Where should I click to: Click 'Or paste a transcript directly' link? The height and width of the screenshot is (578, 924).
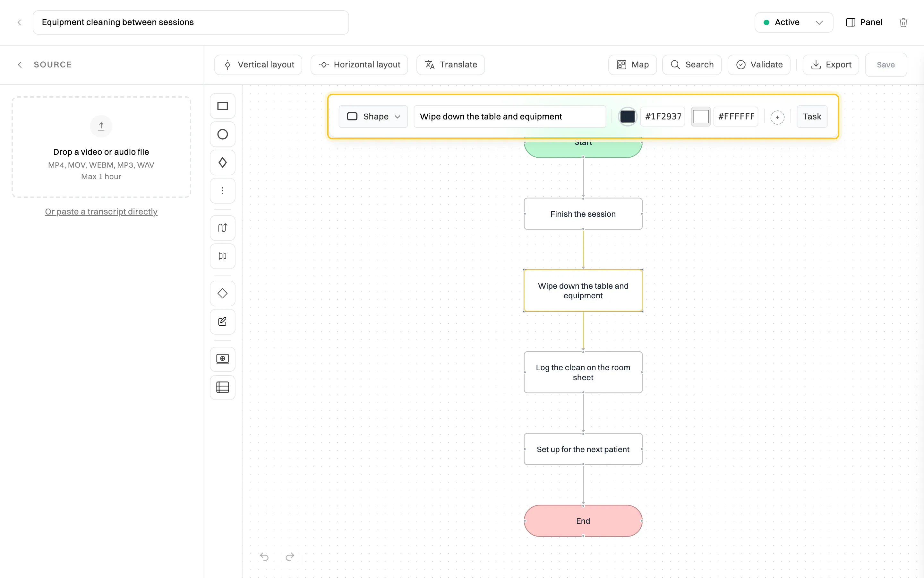pos(101,211)
